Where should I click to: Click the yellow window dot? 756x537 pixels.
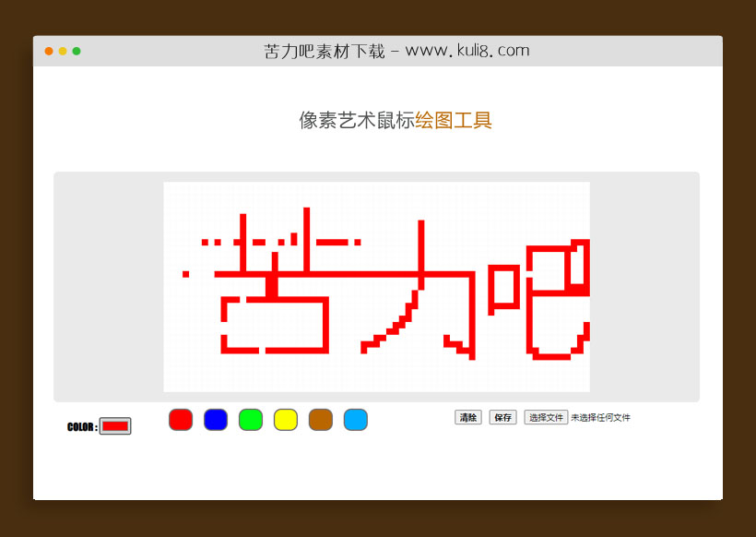pos(65,53)
